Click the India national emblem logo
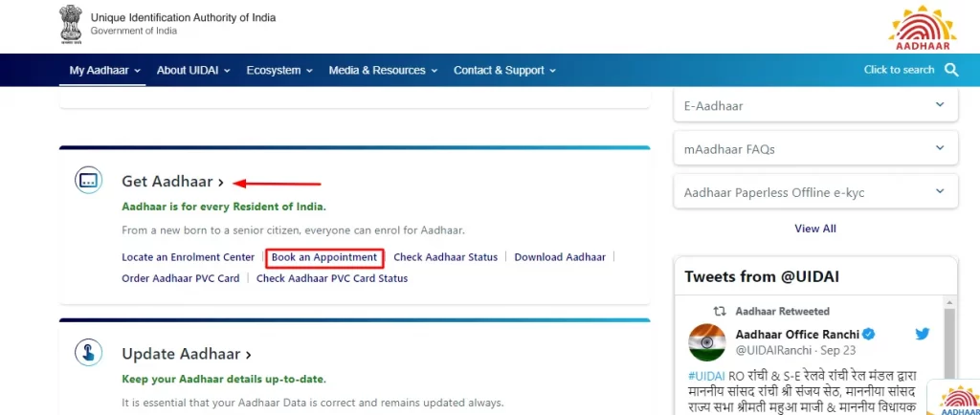The width and height of the screenshot is (980, 415). pyautogui.click(x=71, y=24)
